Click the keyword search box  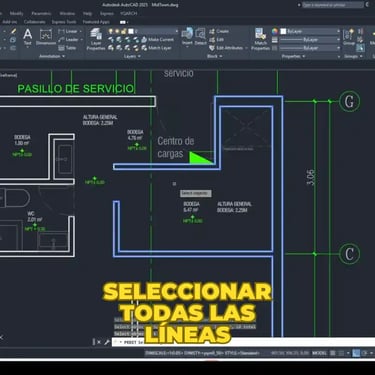(x=333, y=5)
